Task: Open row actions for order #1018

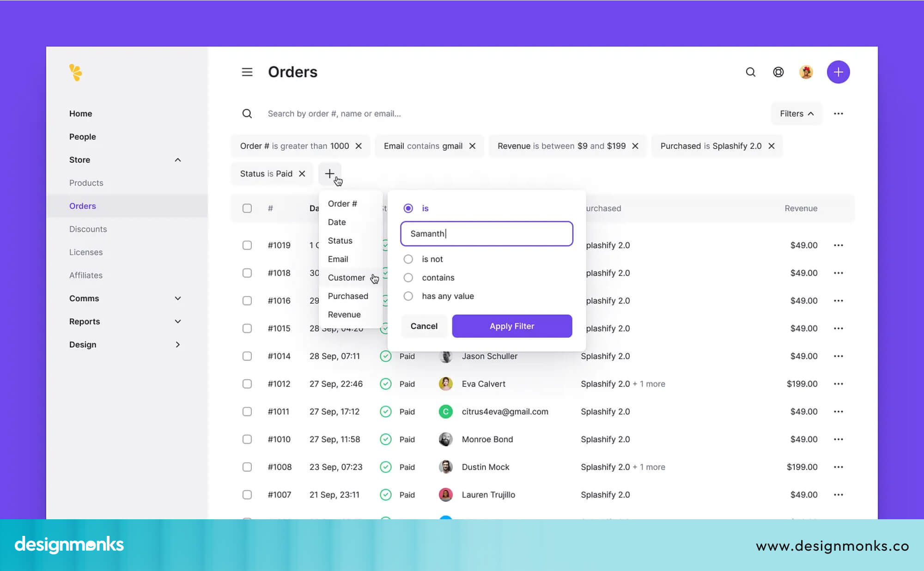Action: [x=839, y=273]
